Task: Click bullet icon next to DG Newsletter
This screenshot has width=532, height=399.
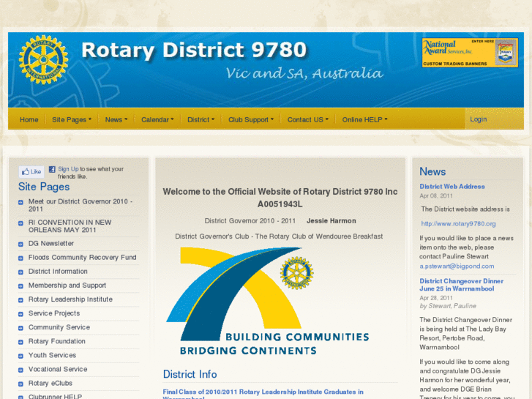Action: pos(20,244)
